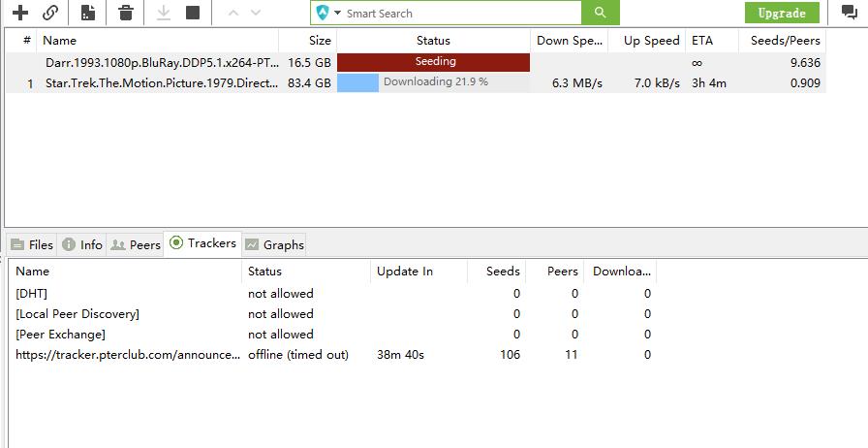Move torrent down in queue arrow
The width and height of the screenshot is (868, 448).
[x=255, y=13]
